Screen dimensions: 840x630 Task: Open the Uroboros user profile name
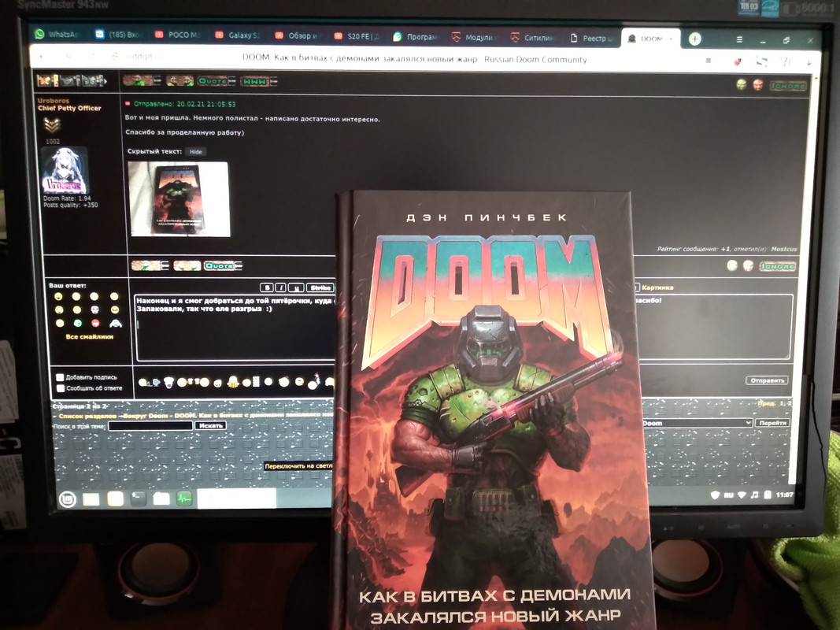click(x=53, y=100)
